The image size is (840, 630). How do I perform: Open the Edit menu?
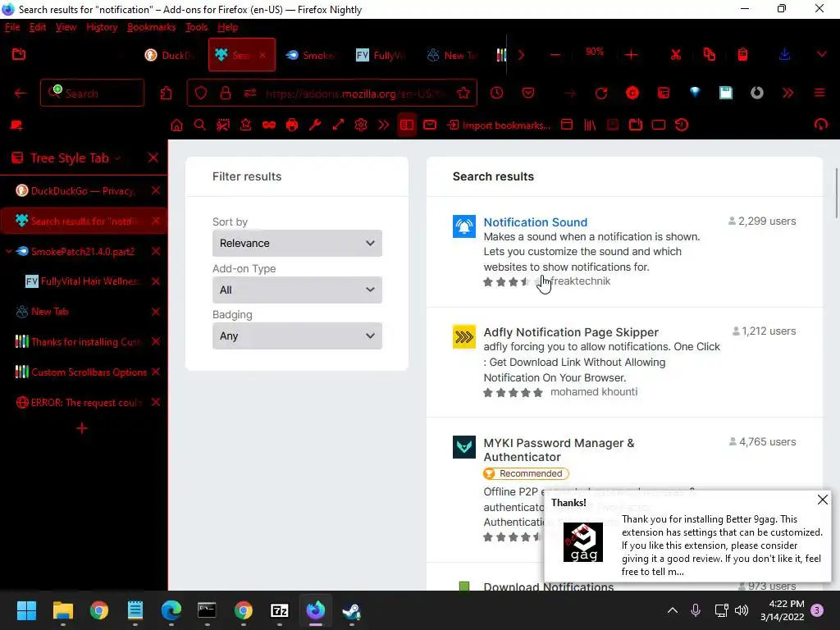pos(38,27)
